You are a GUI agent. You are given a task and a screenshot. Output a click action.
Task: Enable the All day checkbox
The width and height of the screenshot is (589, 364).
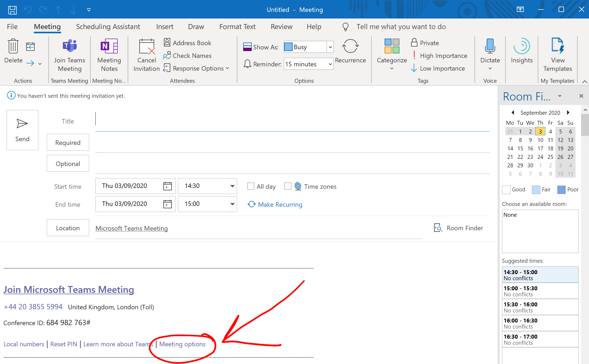pos(251,186)
